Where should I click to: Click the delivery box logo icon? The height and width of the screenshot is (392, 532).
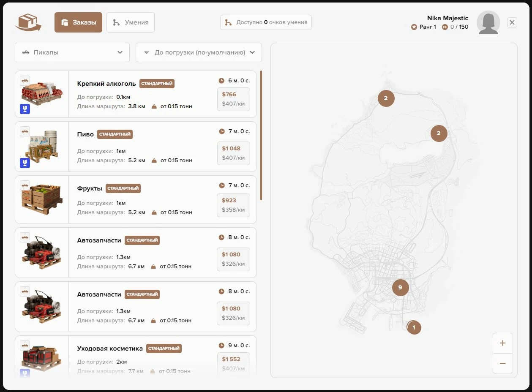coord(28,22)
